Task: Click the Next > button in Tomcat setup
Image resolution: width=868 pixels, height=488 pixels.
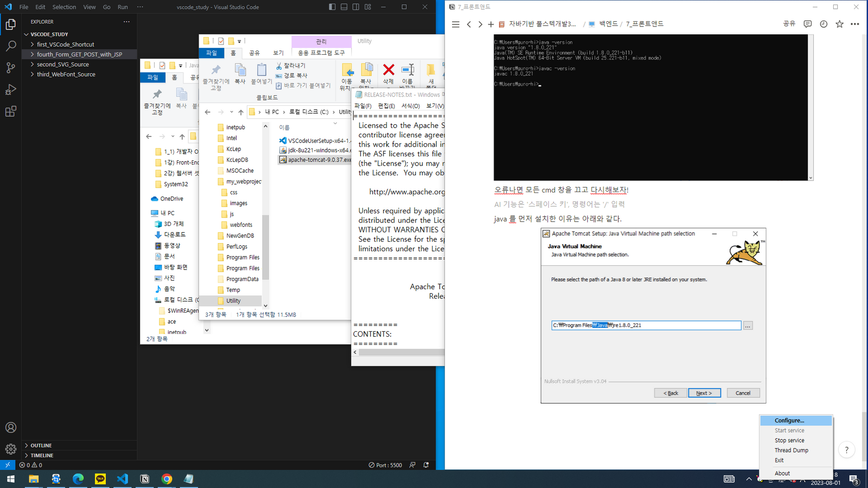Action: click(x=704, y=393)
